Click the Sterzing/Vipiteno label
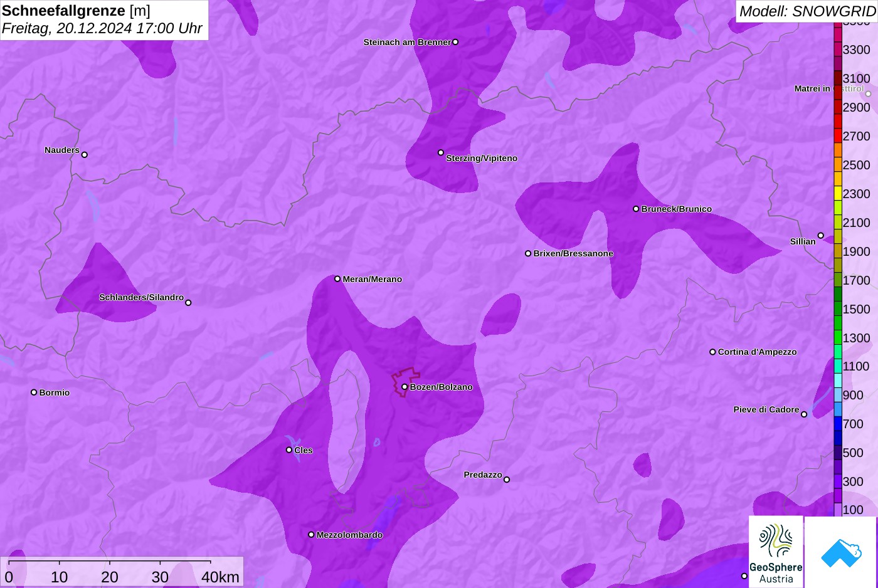The image size is (878, 588). (482, 158)
